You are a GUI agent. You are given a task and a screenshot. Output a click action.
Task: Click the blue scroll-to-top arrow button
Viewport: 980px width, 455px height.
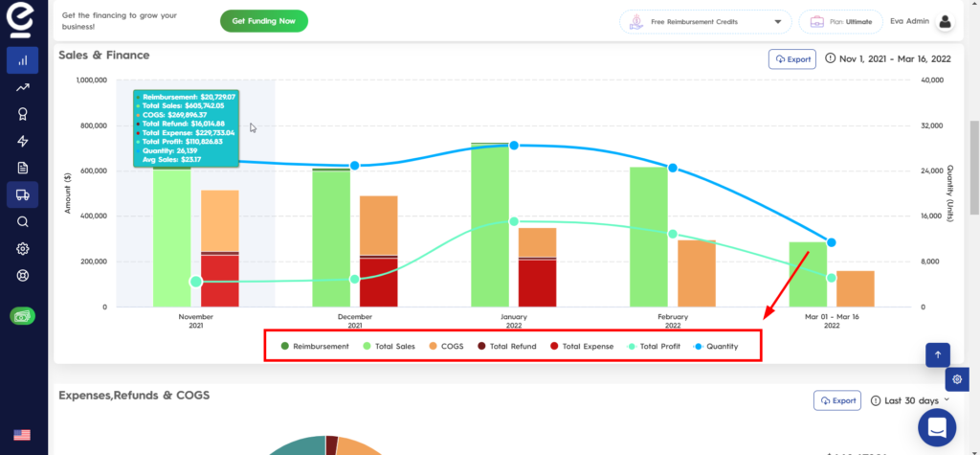[938, 354]
